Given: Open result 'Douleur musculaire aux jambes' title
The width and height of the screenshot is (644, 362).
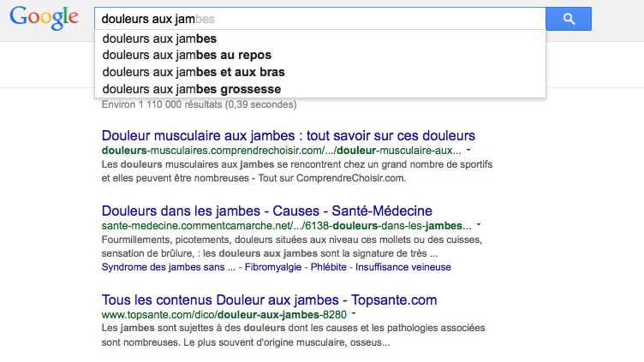Looking at the screenshot, I should tap(288, 136).
